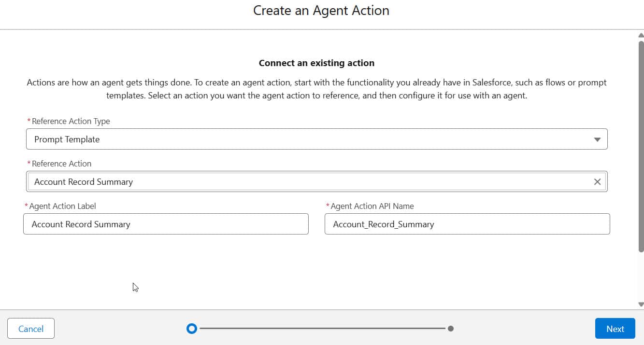The width and height of the screenshot is (644, 345).
Task: Click the required field asterisk beside Reference Action Type
Action: click(29, 121)
